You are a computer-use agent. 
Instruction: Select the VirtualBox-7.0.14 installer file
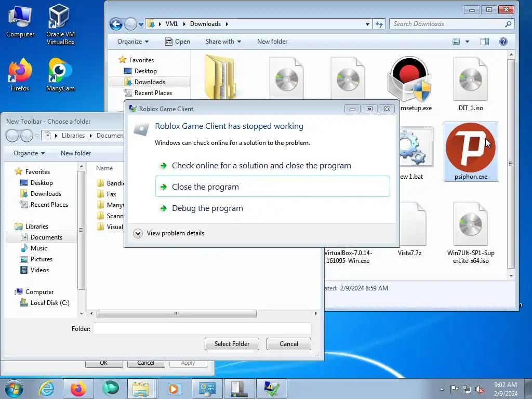pyautogui.click(x=348, y=257)
